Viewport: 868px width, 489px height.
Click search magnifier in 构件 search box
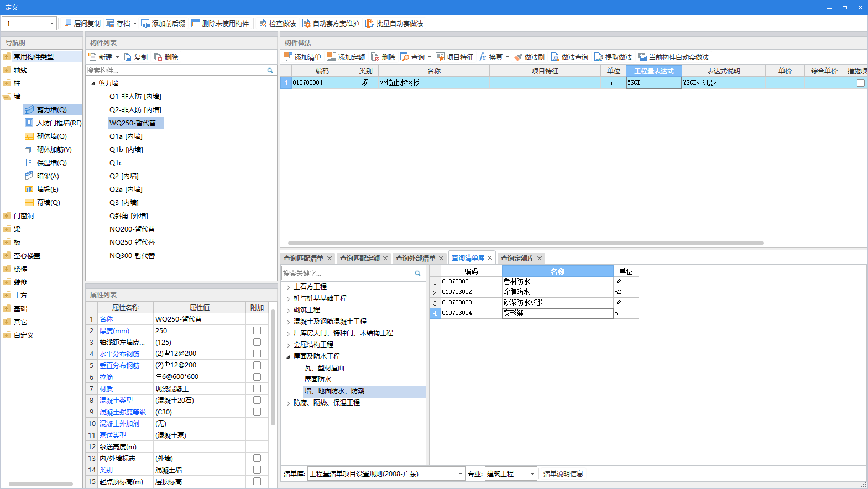pyautogui.click(x=270, y=70)
